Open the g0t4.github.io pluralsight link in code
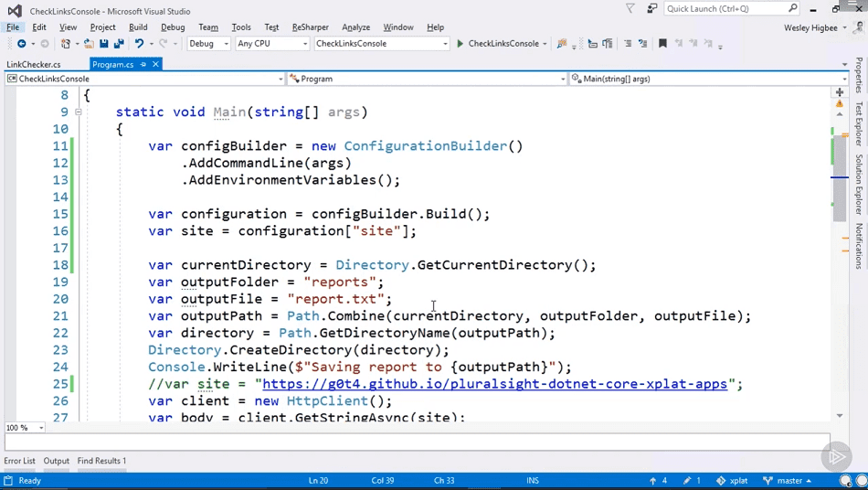This screenshot has height=490, width=868. tap(494, 384)
